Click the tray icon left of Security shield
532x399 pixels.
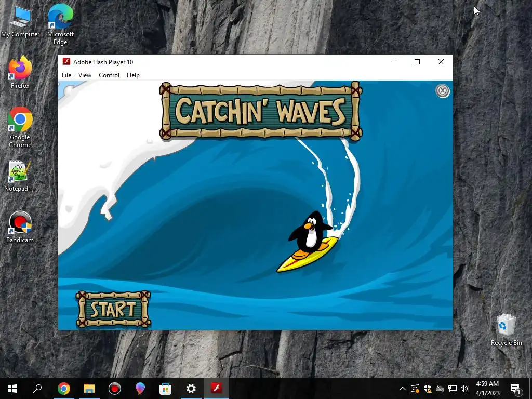[415, 389]
